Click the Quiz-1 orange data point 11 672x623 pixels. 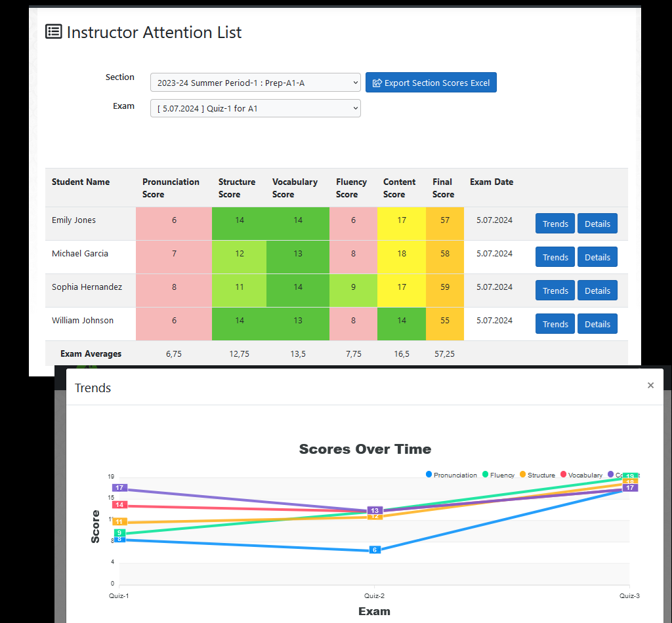[x=119, y=522]
